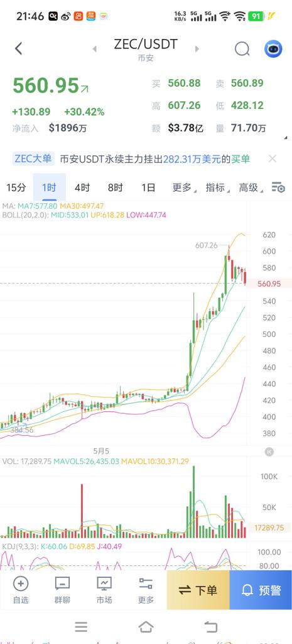Tap the sell price 560.89

[247, 84]
